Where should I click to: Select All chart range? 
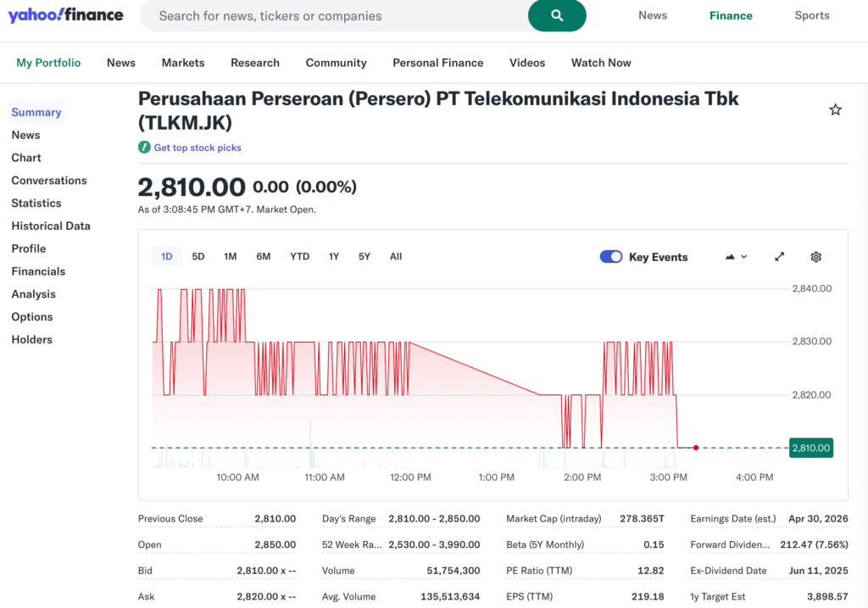[x=396, y=256]
